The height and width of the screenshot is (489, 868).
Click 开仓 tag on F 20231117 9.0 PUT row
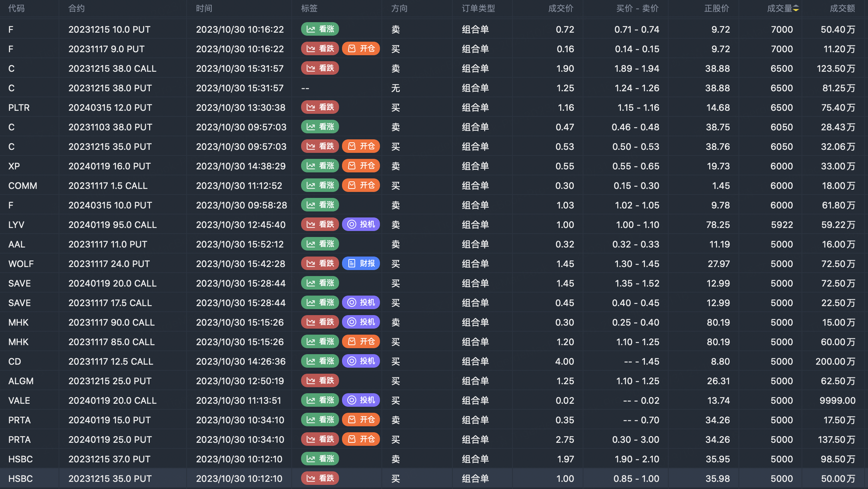click(x=361, y=49)
